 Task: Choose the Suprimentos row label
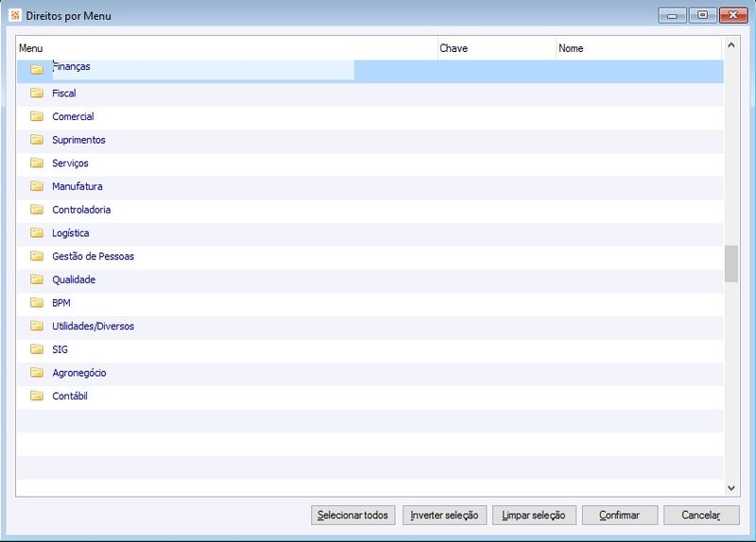pos(78,140)
